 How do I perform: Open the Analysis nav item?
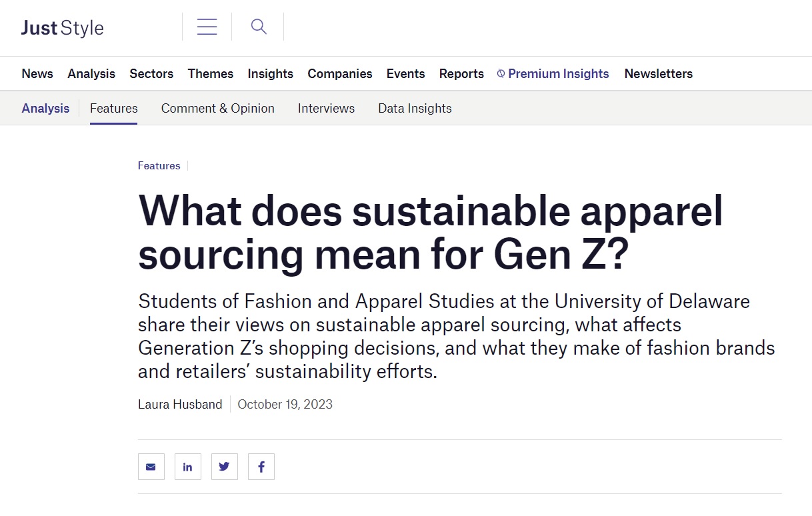pyautogui.click(x=91, y=74)
